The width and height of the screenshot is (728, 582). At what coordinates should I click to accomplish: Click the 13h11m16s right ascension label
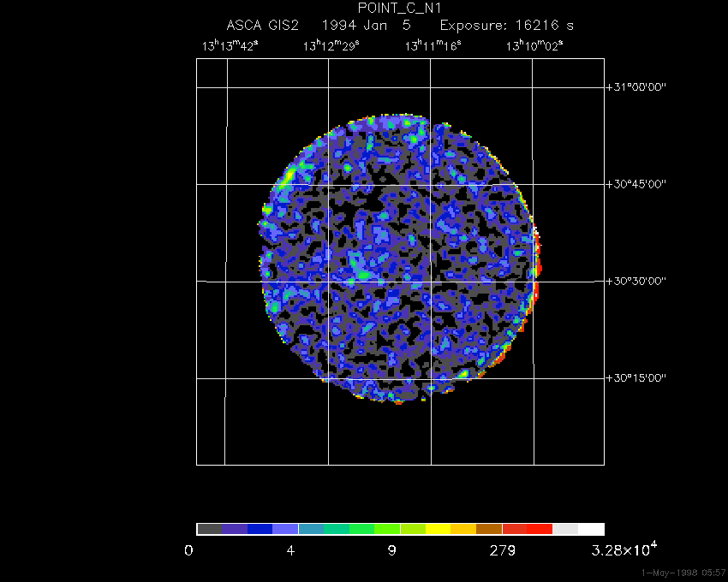(433, 46)
